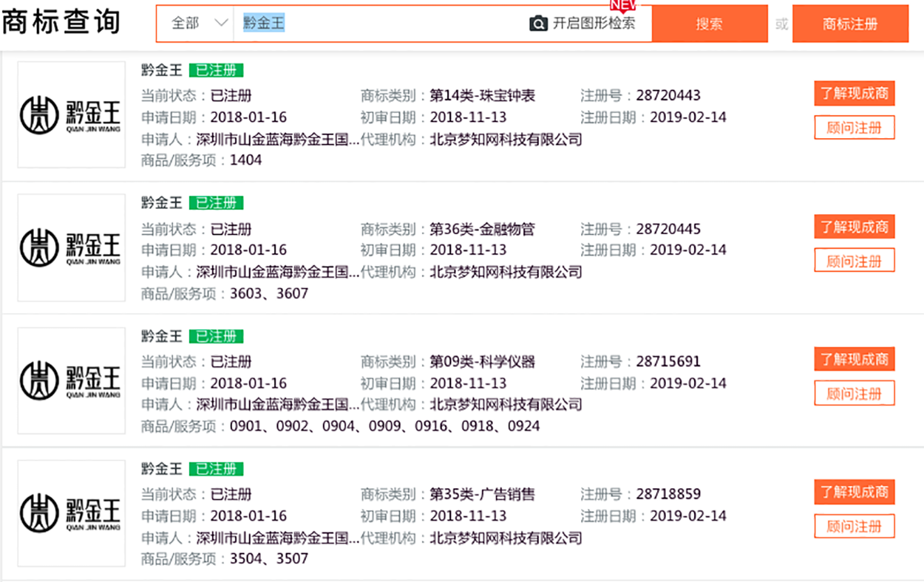The height and width of the screenshot is (582, 924).
Task: Click 了解现成商 for the 第09类-科学仪器 row
Action: [x=855, y=360]
